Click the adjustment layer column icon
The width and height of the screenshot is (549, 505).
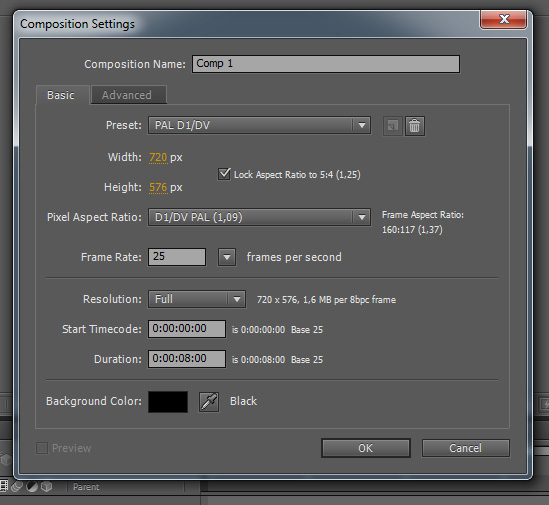32,486
